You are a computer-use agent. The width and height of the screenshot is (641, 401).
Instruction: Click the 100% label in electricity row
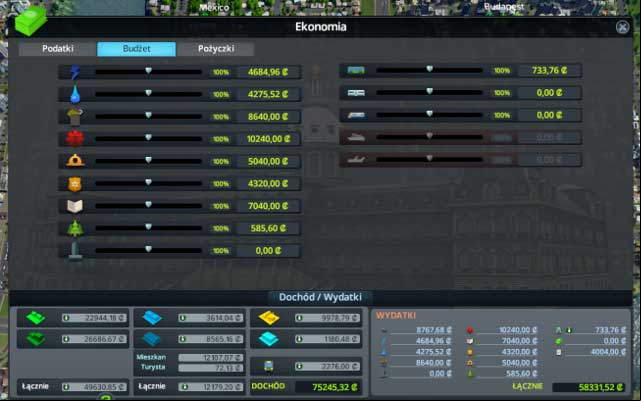pos(221,72)
